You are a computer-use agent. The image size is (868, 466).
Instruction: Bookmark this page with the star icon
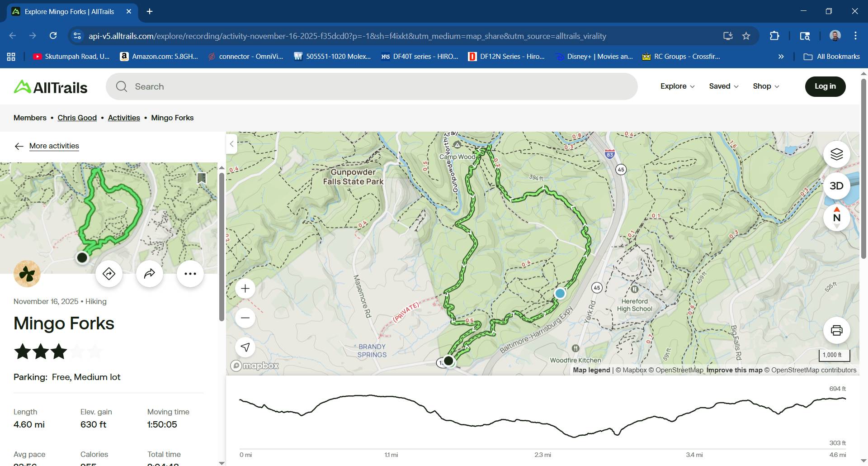point(746,36)
